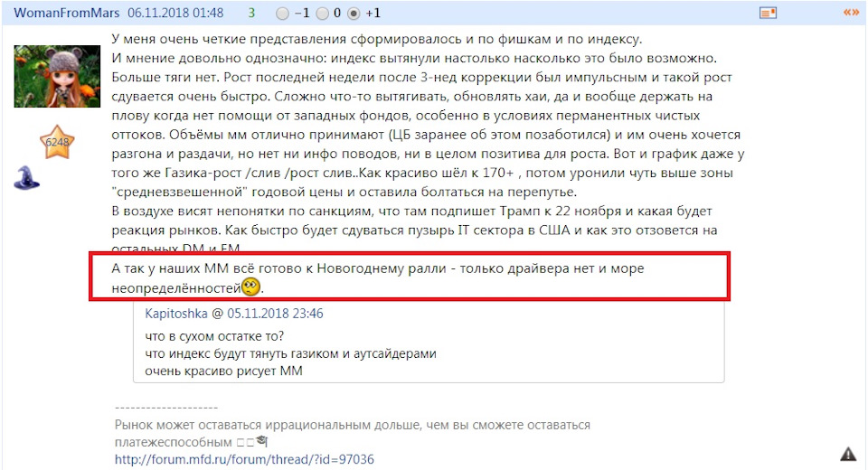Click the star badge showing 6248
Screen dimensions: 868x470
57,142
